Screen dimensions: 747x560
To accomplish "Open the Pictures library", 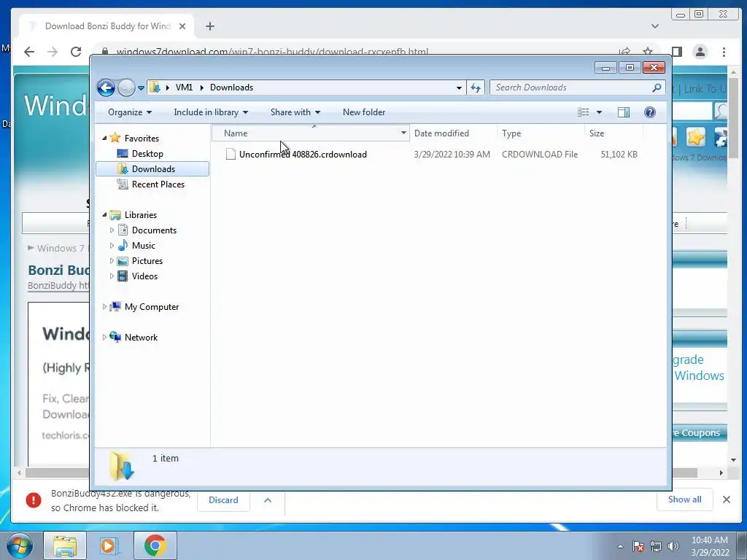I will 147,261.
